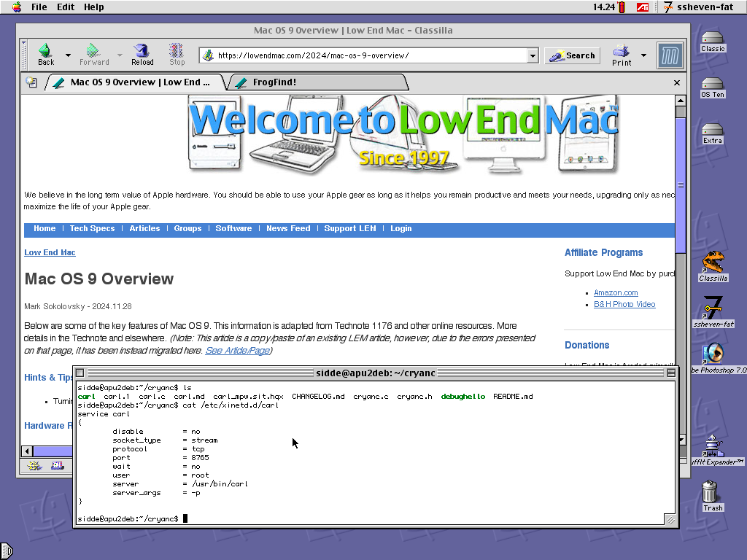Open the Edit menu
Image resolution: width=747 pixels, height=560 pixels.
coord(66,7)
